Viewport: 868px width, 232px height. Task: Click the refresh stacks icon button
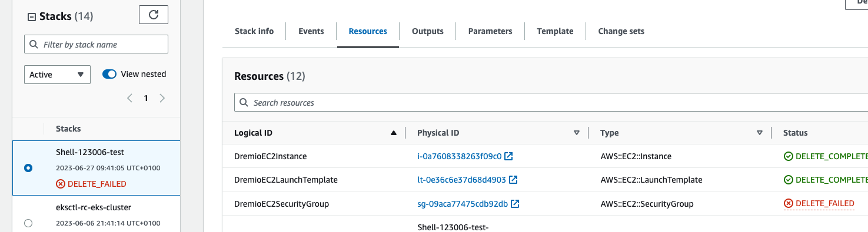click(x=154, y=15)
